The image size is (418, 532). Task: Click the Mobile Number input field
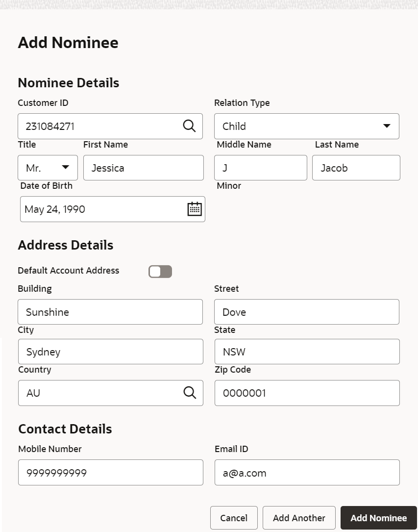coord(110,473)
